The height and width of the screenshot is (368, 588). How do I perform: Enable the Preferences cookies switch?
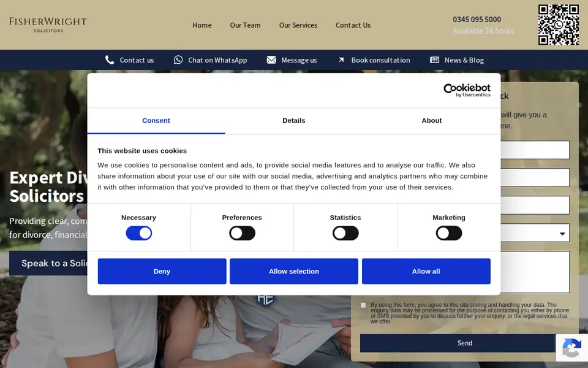(243, 233)
